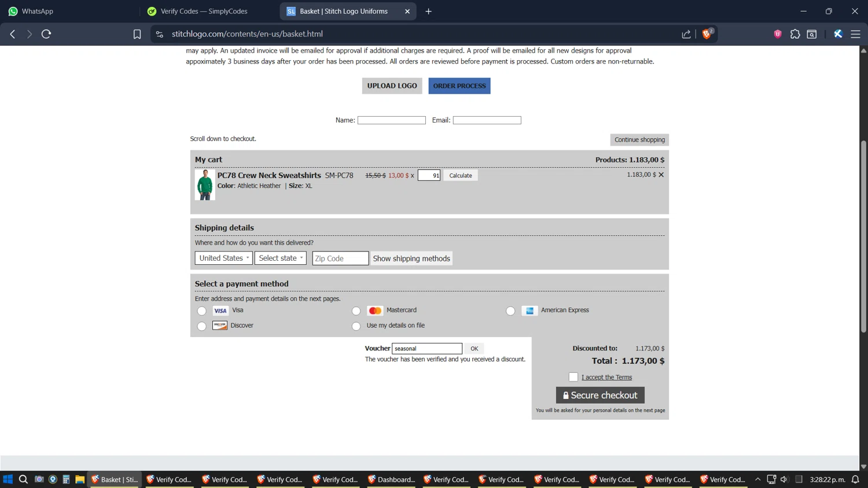Open Windows taskbar search

23,479
